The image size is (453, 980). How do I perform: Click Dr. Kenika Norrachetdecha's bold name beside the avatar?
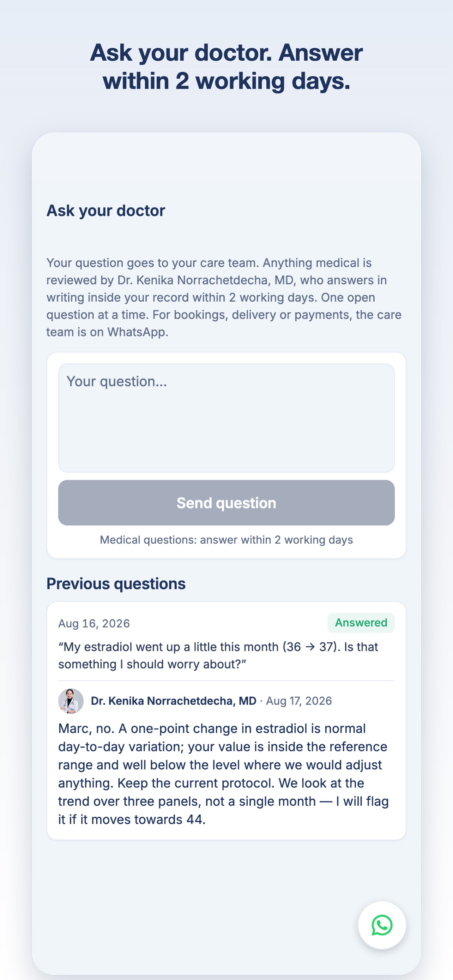tap(174, 701)
